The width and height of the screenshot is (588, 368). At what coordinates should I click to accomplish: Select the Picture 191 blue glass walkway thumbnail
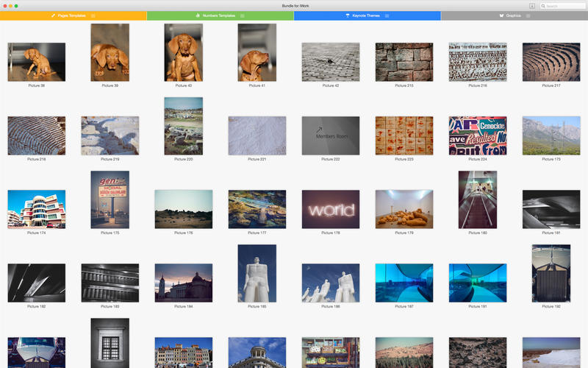coord(477,283)
